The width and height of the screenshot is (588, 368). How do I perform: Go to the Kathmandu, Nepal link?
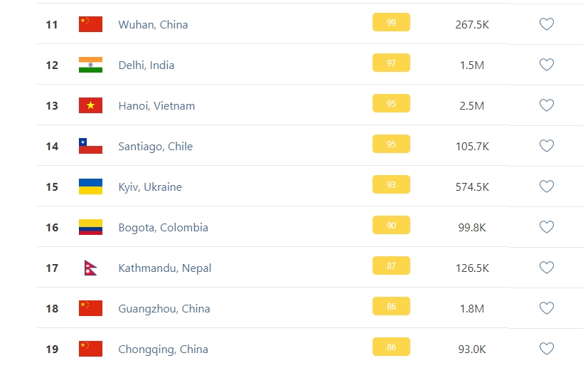164,268
